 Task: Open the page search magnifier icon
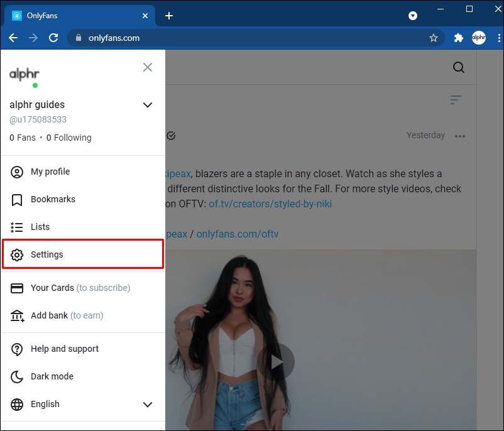(459, 67)
